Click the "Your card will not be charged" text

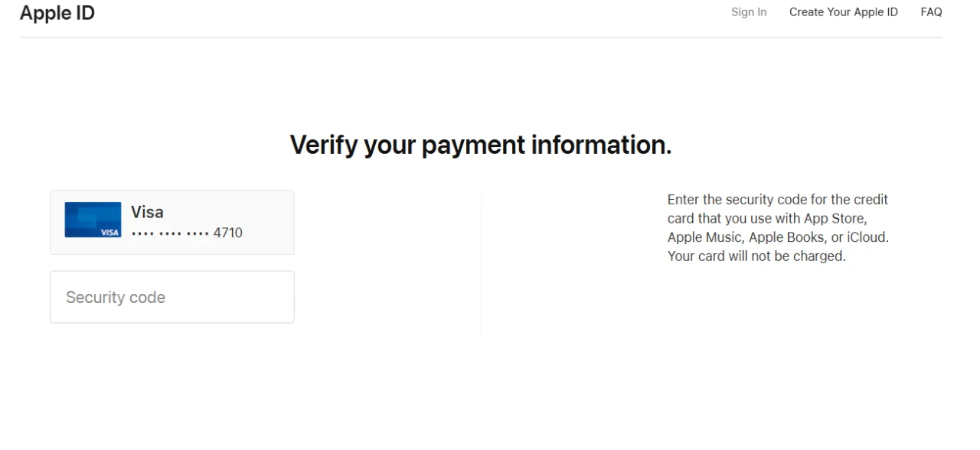[756, 256]
